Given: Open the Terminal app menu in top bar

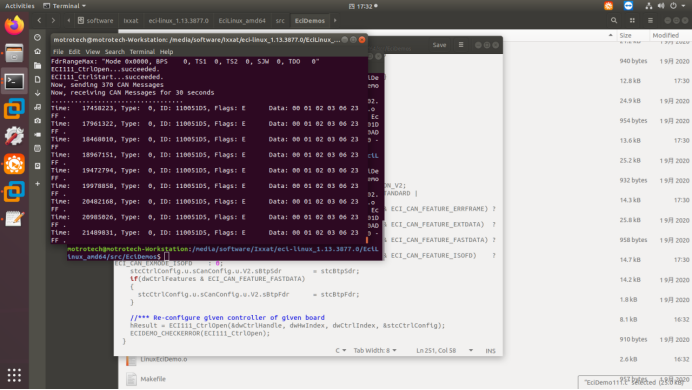Looking at the screenshot, I should pos(64,6).
